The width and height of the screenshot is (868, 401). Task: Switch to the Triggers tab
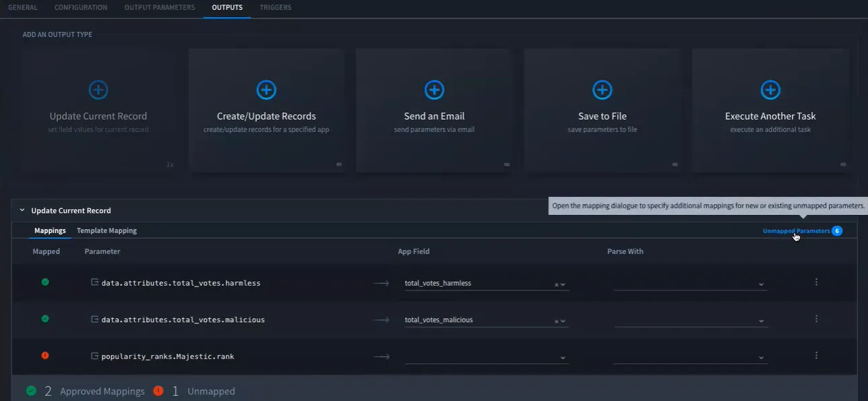pos(276,7)
